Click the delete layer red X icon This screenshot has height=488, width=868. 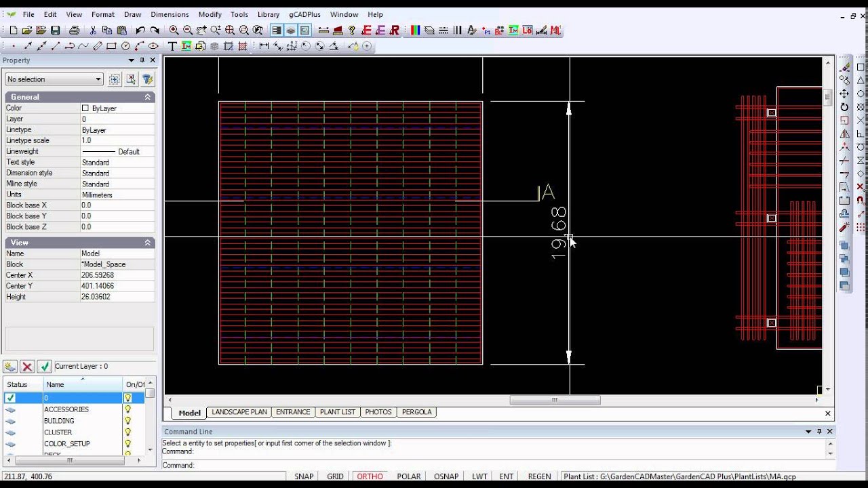[x=27, y=367]
